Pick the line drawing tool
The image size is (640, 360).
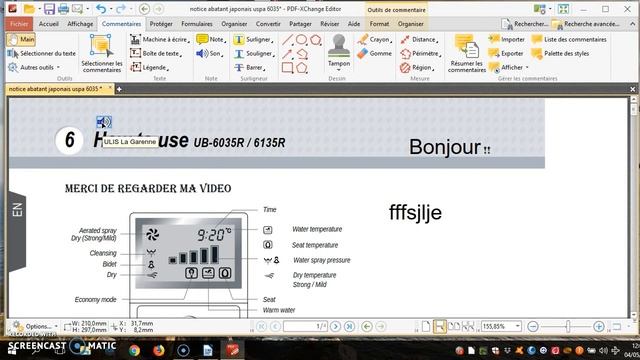click(x=287, y=40)
